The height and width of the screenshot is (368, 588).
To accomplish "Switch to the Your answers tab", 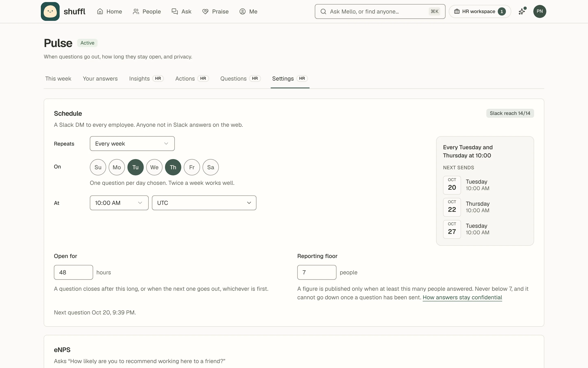I will (100, 79).
